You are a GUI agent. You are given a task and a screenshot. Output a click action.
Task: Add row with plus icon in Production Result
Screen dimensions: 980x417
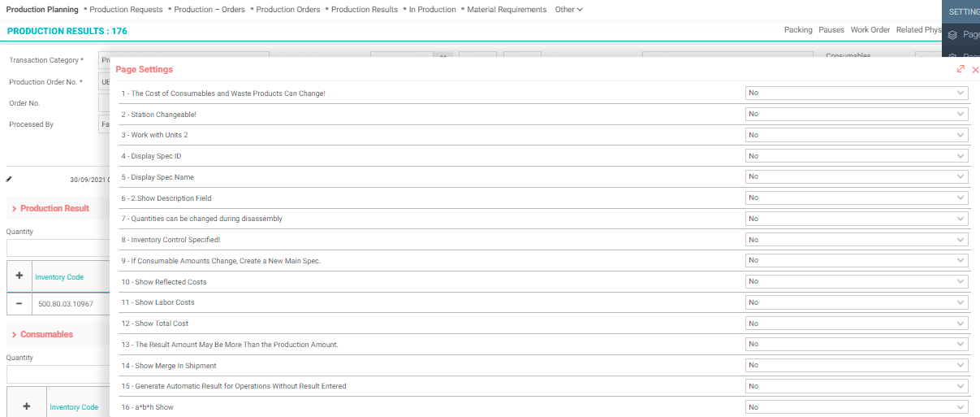coord(19,276)
